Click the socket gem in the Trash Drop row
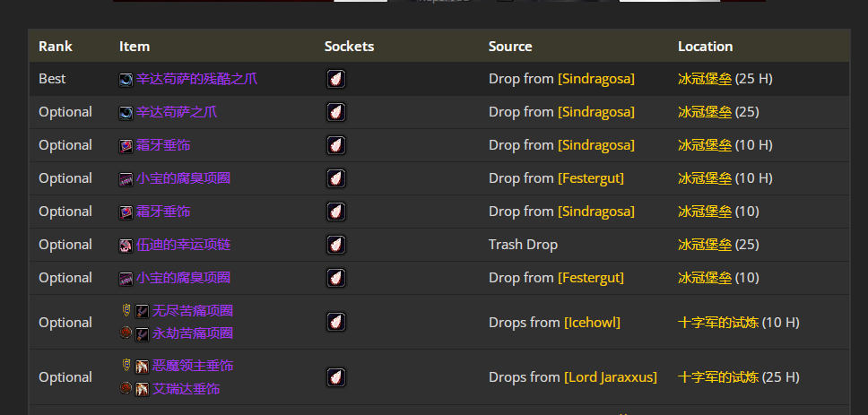 click(x=335, y=245)
